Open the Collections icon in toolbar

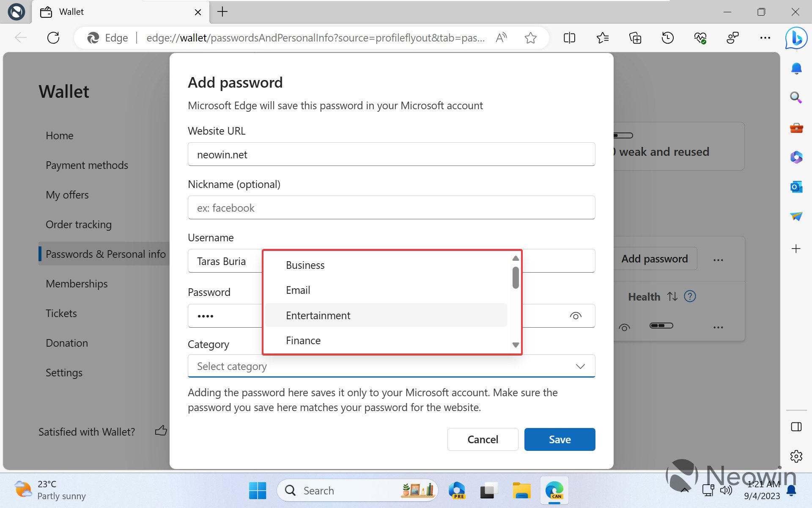coord(635,38)
